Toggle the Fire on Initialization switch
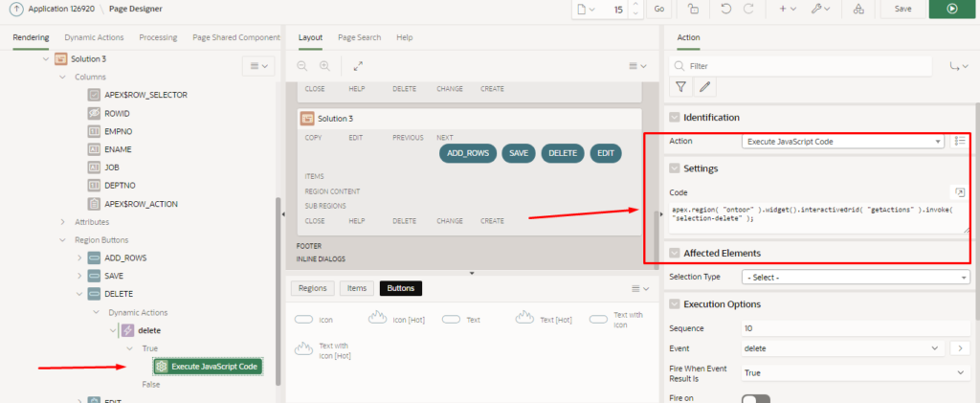The image size is (980, 403). [x=755, y=397]
